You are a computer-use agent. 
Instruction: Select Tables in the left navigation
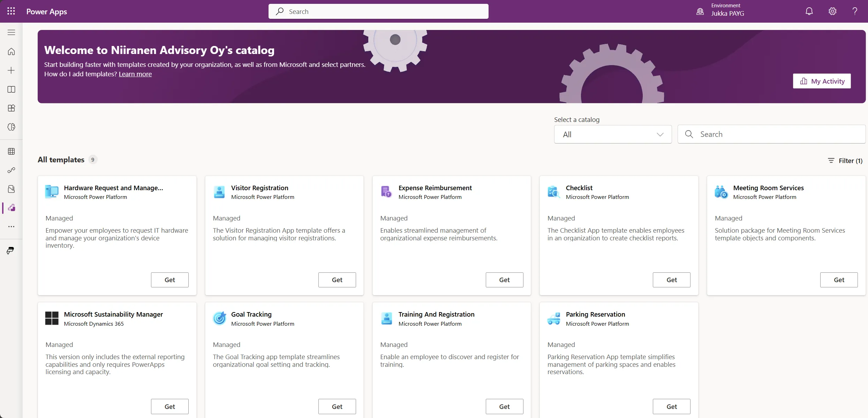[11, 151]
